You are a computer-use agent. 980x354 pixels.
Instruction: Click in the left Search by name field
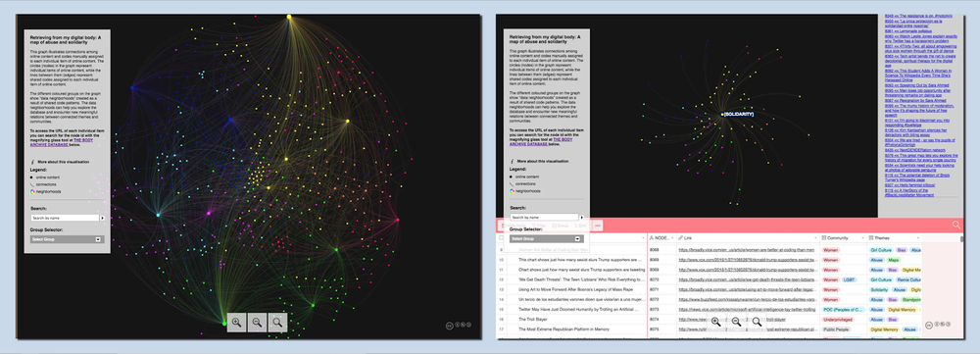[x=65, y=218]
